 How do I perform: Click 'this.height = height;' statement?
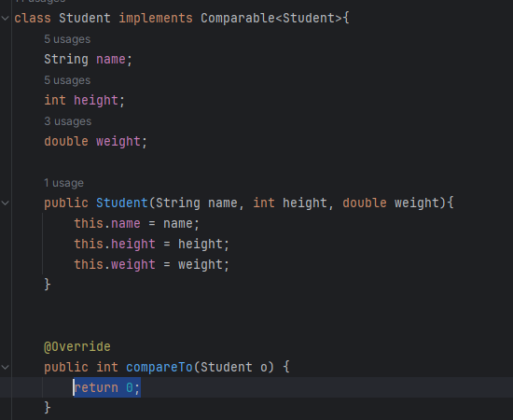[151, 245]
